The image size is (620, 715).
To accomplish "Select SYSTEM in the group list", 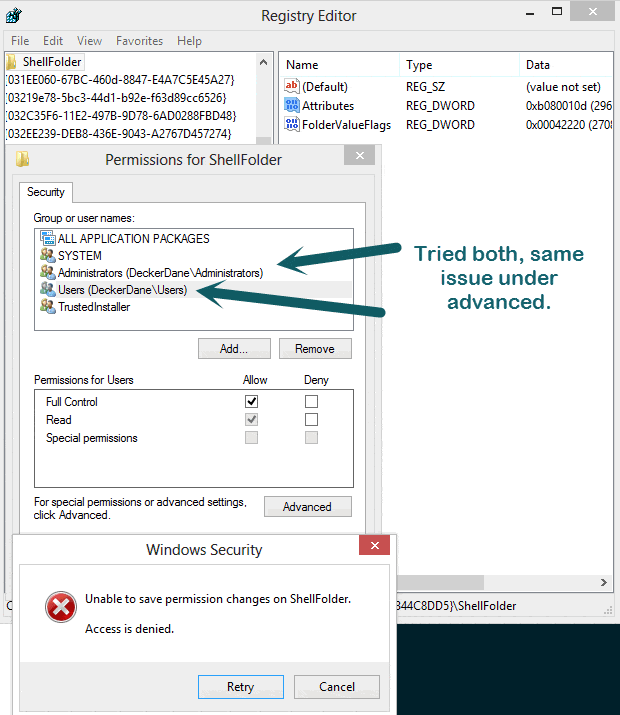I will tap(80, 255).
